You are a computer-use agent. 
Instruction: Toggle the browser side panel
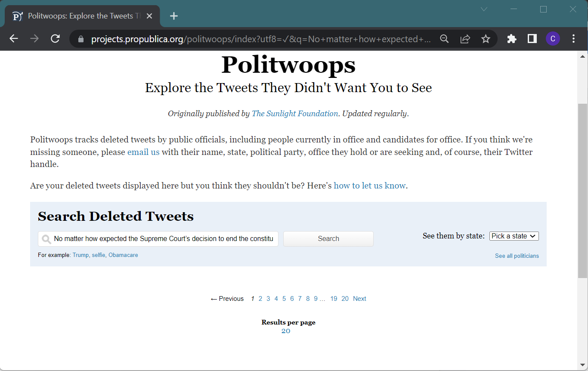532,39
